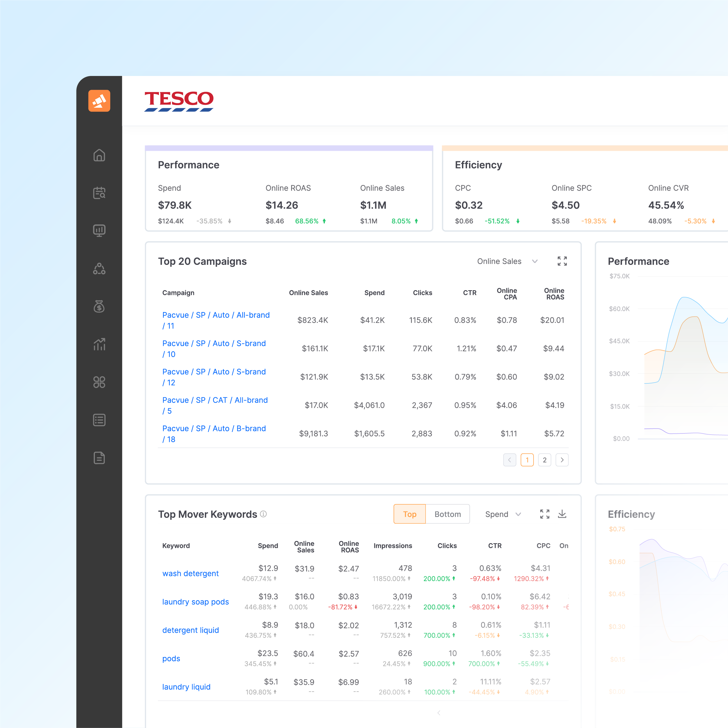Screen dimensions: 728x728
Task: Open the monitor chart sidebar icon
Action: click(99, 230)
